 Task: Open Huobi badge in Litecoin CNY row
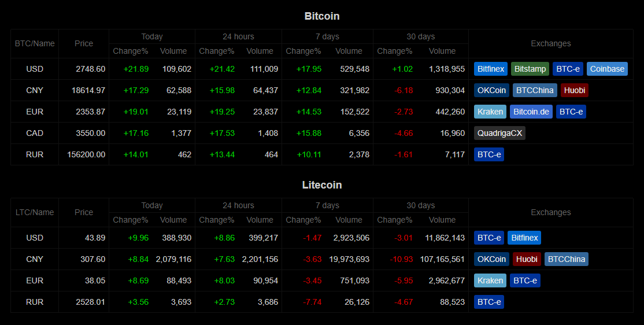pyautogui.click(x=527, y=259)
